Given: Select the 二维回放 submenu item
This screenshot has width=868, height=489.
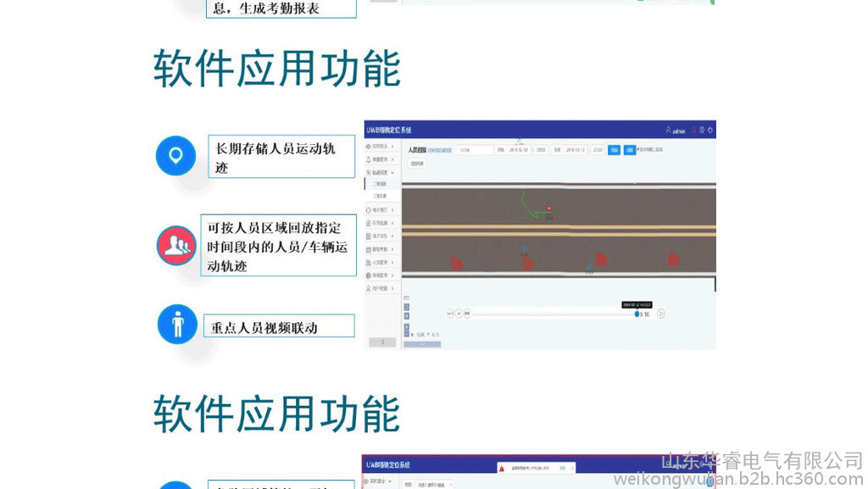Looking at the screenshot, I should [382, 184].
